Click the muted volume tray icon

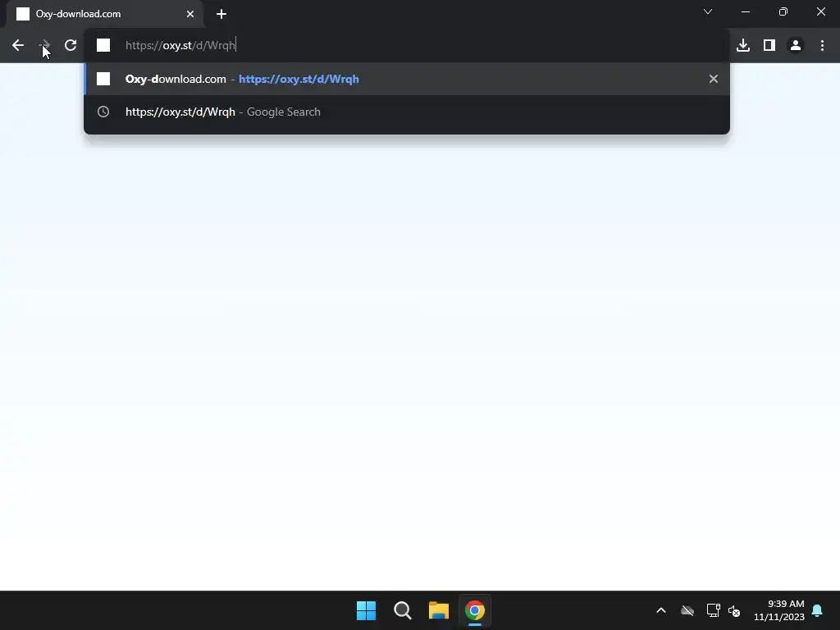coord(734,610)
